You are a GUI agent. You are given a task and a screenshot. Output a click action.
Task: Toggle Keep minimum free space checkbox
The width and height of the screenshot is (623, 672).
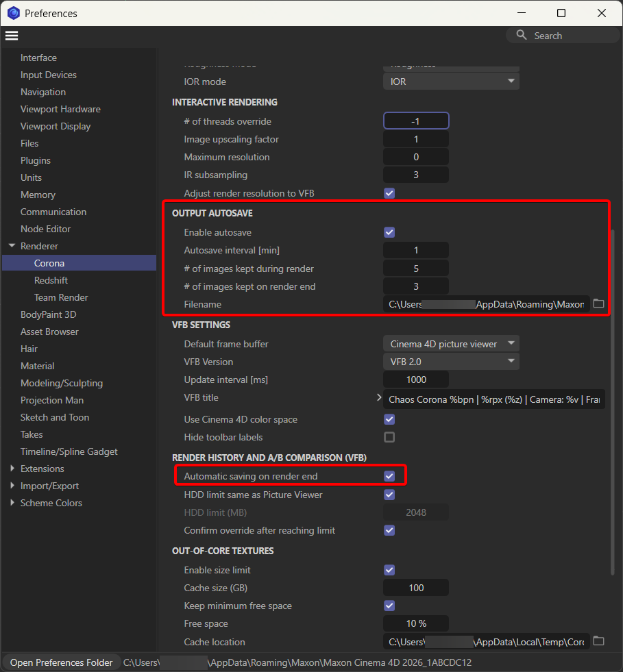pyautogui.click(x=389, y=606)
